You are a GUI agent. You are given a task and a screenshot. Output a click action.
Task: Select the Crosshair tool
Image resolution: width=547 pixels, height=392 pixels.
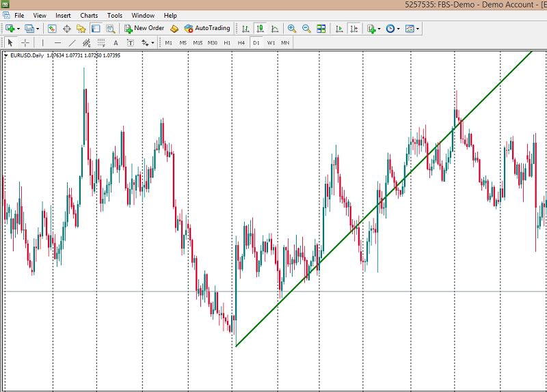(x=25, y=42)
